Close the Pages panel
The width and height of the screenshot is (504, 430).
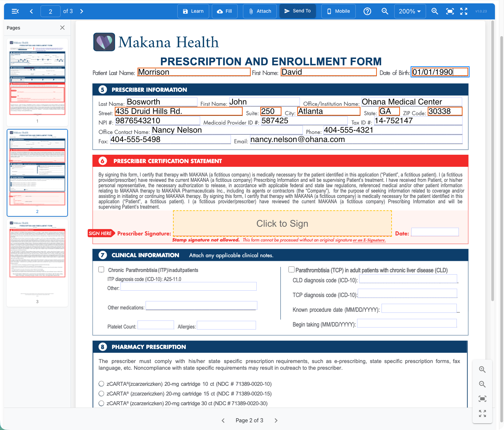tap(62, 28)
